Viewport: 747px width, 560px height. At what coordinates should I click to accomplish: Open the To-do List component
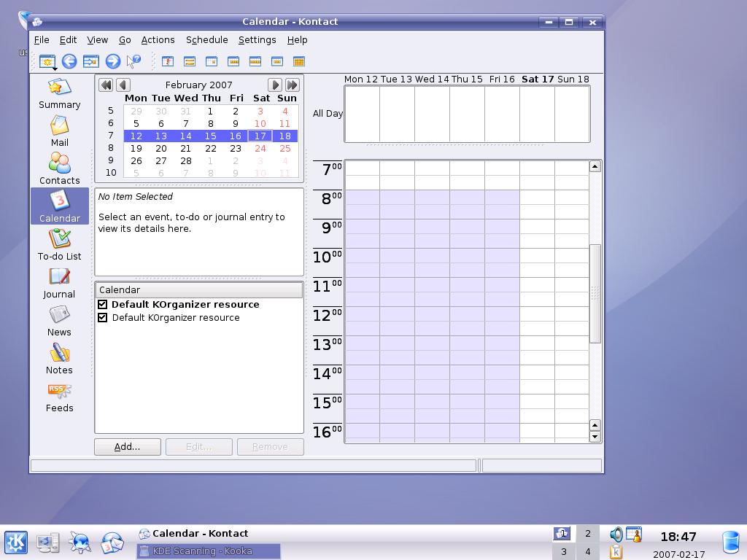[60, 244]
